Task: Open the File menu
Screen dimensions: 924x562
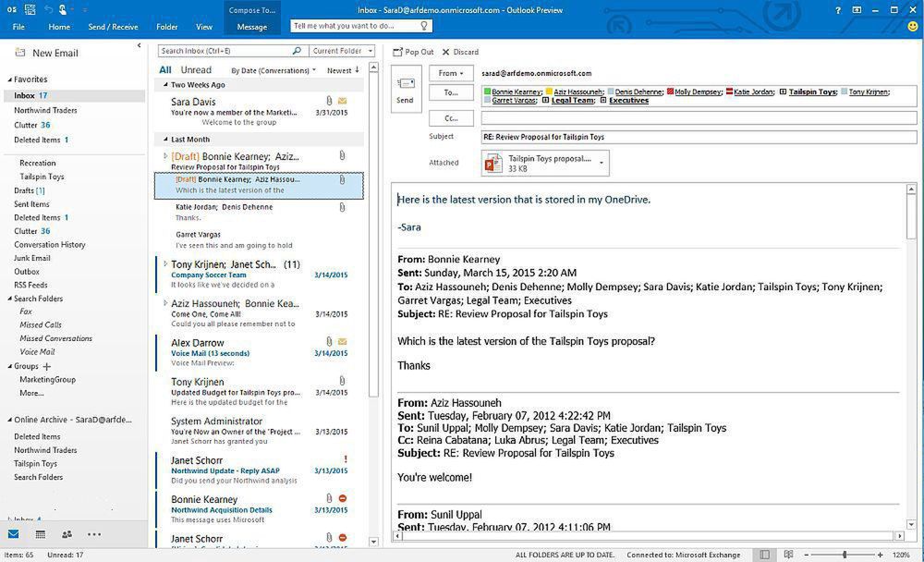Action: 18,27
